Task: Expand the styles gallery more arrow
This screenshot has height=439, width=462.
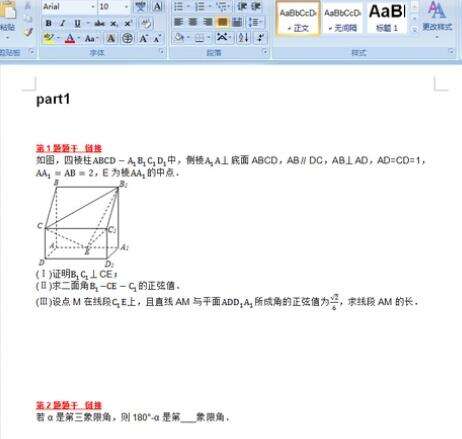Action: (414, 29)
